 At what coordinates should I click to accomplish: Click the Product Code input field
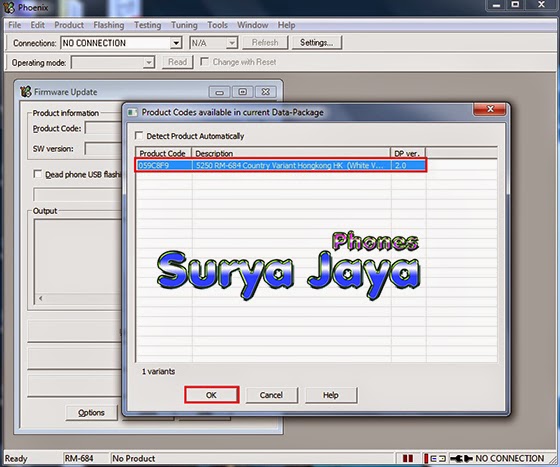103,129
